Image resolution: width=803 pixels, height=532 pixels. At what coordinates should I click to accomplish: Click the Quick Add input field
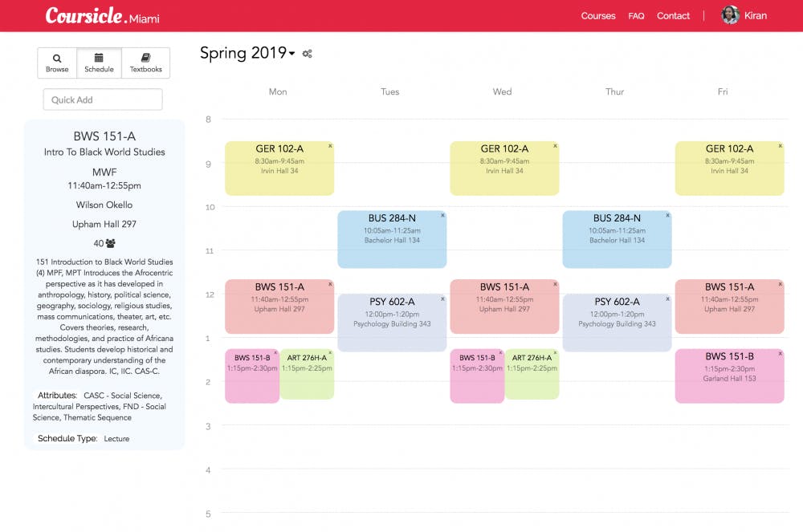(x=103, y=99)
